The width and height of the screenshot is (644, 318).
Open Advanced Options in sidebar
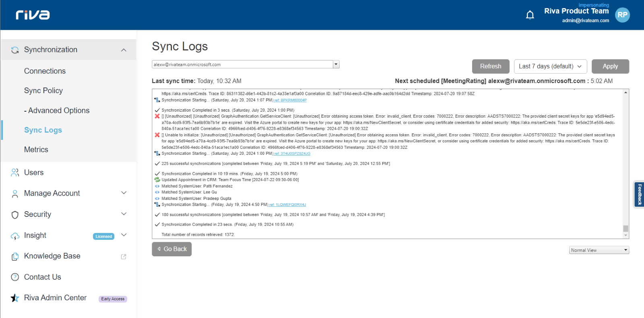coord(57,110)
